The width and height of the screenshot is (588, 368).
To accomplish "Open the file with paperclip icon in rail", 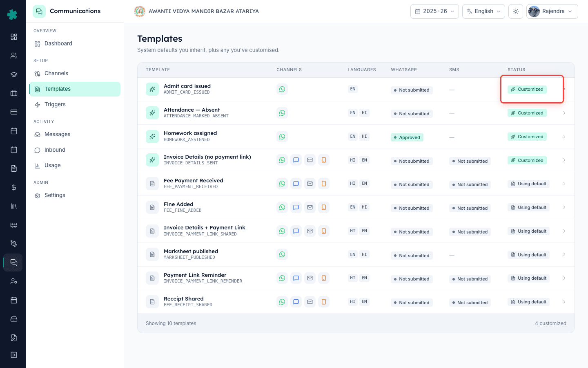I will (x=14, y=338).
